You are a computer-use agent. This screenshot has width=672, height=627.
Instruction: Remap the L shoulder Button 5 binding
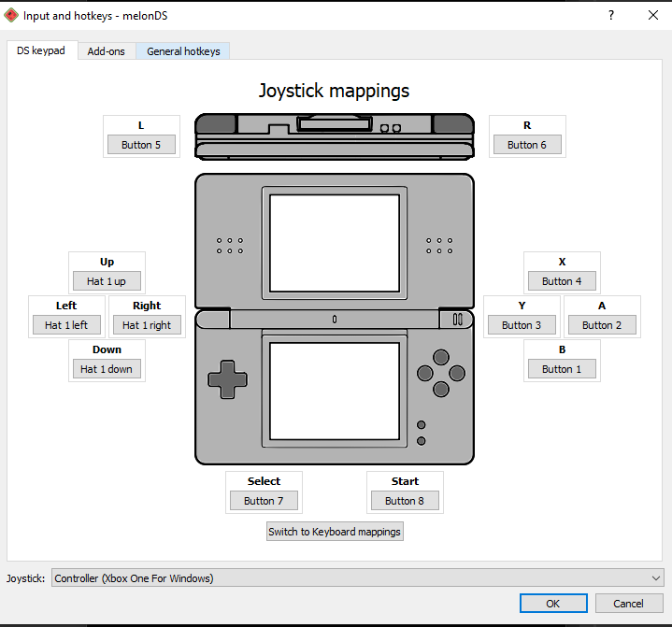click(141, 145)
